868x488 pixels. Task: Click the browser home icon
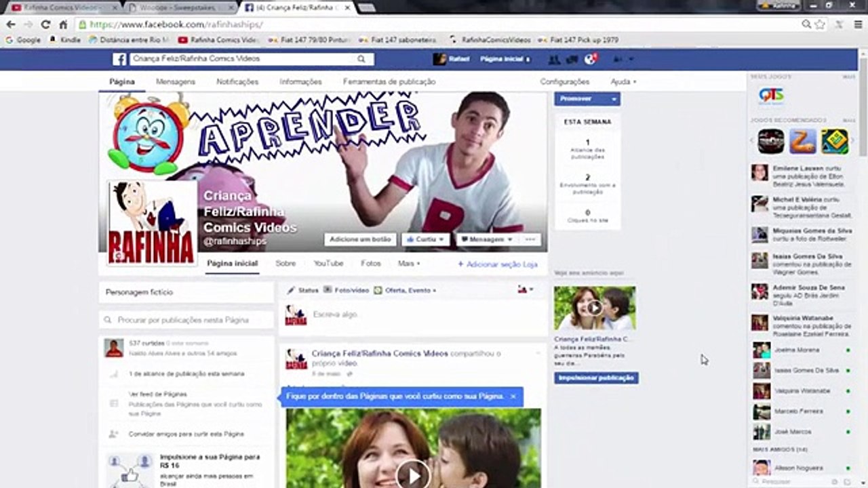[63, 24]
